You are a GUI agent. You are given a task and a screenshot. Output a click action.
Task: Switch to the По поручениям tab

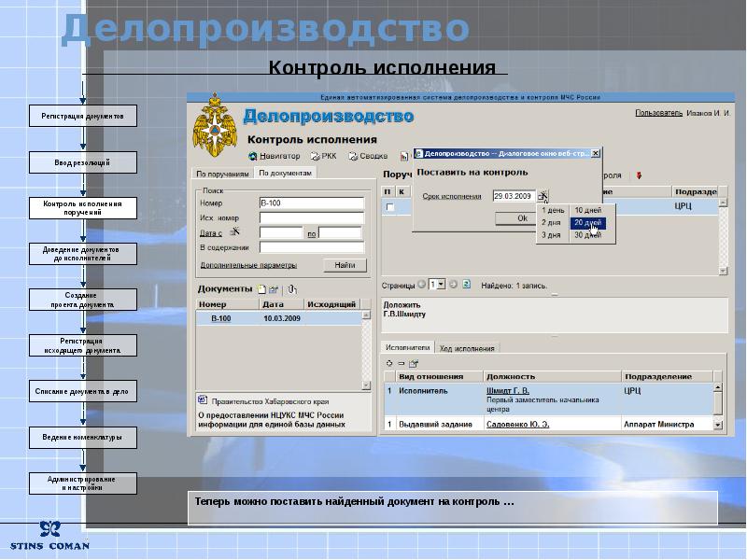[x=222, y=174]
